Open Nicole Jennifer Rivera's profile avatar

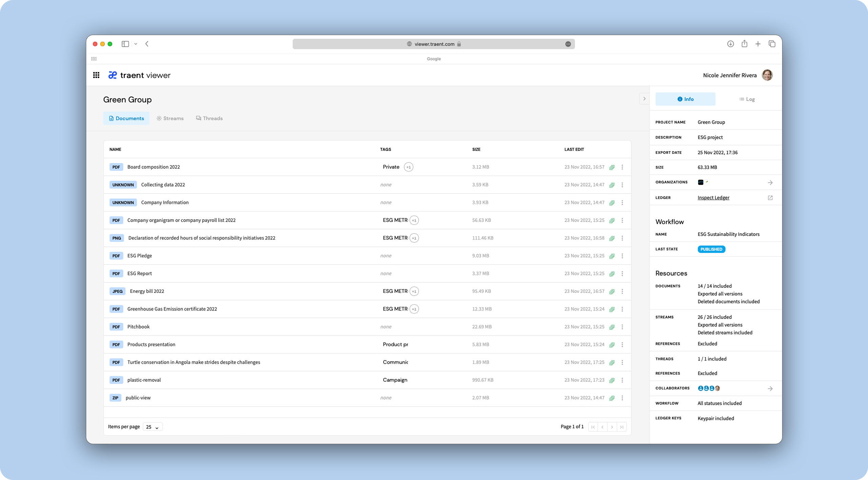tap(767, 75)
